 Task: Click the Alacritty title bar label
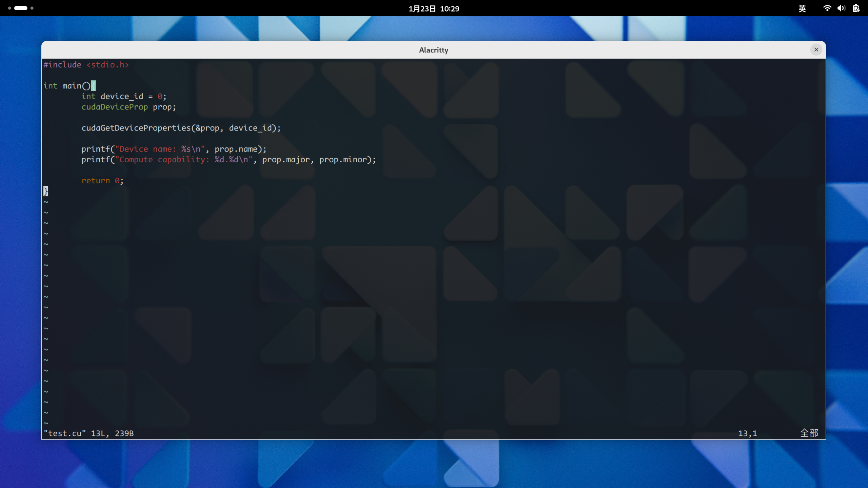pos(433,50)
